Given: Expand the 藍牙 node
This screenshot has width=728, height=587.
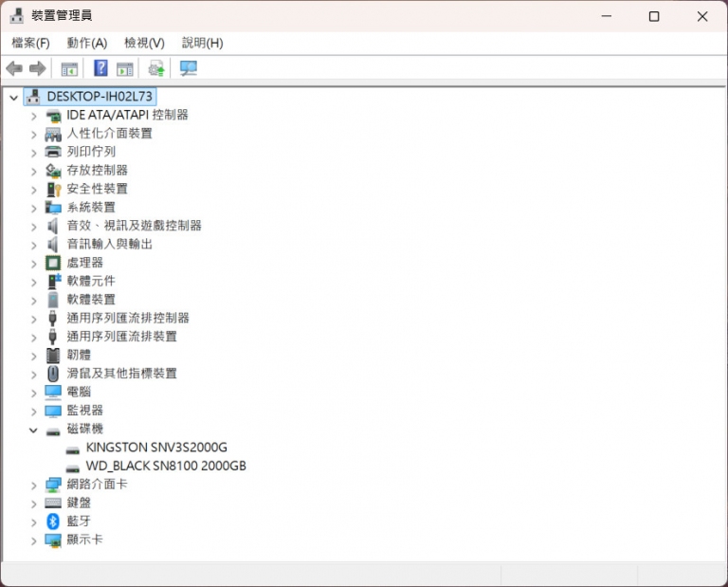Looking at the screenshot, I should pyautogui.click(x=33, y=523).
